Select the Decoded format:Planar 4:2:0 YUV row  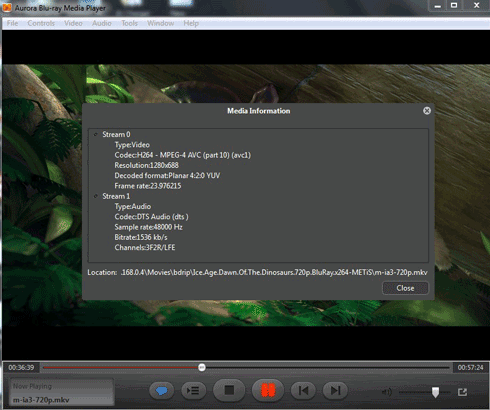[x=167, y=176]
